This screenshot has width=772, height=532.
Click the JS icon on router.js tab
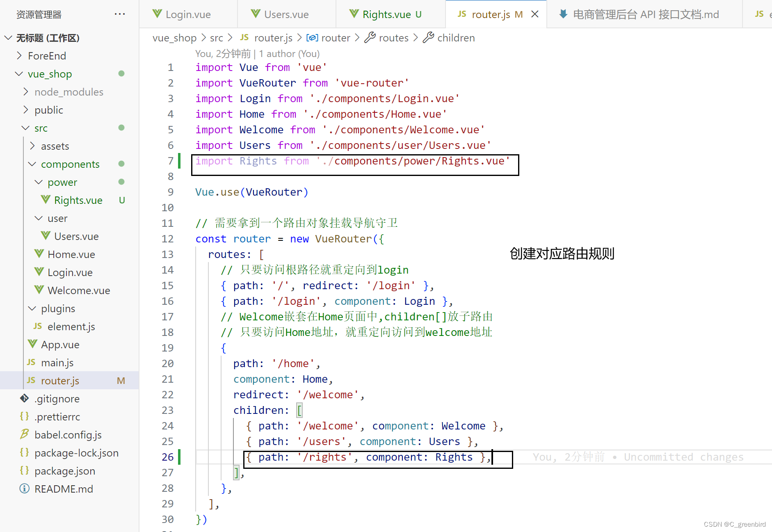(x=462, y=14)
